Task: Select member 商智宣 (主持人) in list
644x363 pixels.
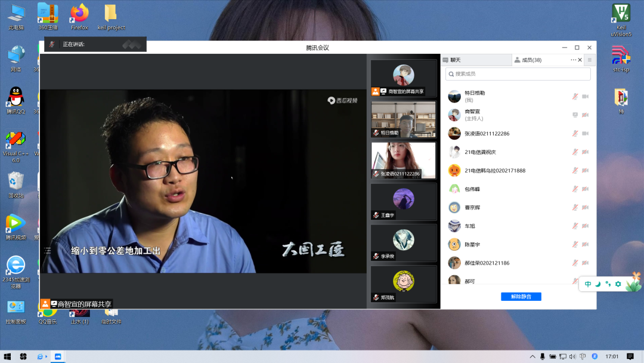Action: (518, 115)
